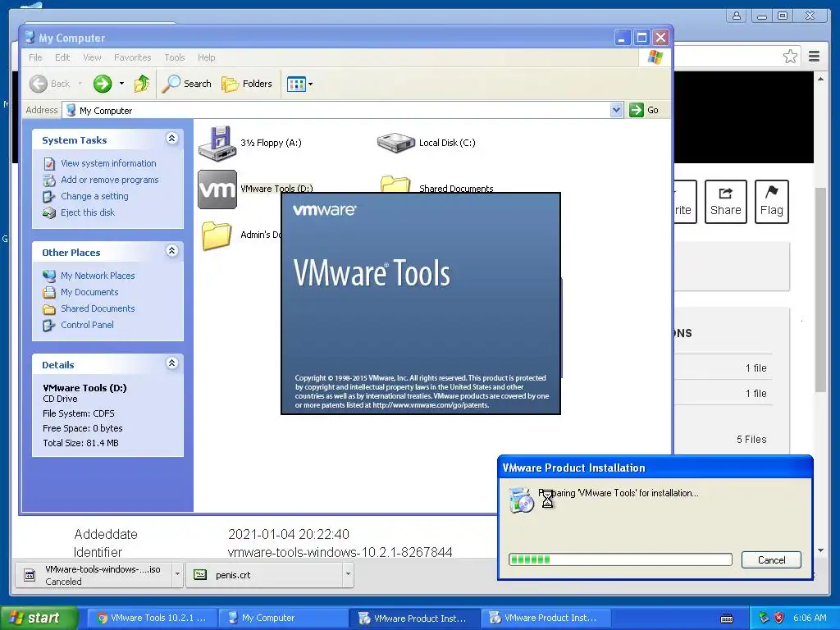
Task: Open the Address bar dropdown
Action: 616,110
